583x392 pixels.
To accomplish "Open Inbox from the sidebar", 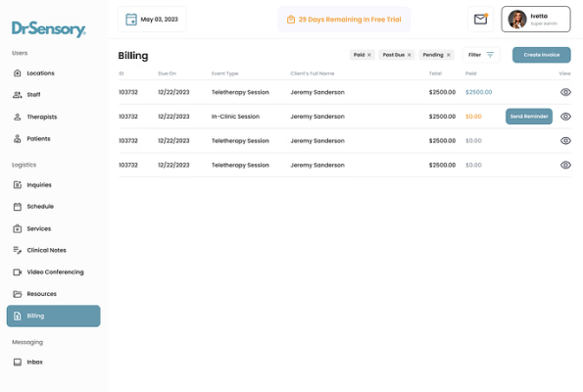I will [x=35, y=362].
